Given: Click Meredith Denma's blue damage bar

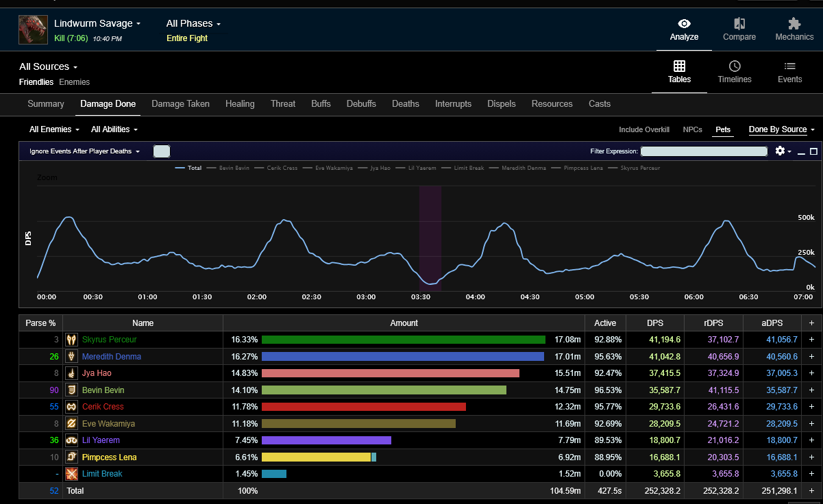Looking at the screenshot, I should point(403,357).
